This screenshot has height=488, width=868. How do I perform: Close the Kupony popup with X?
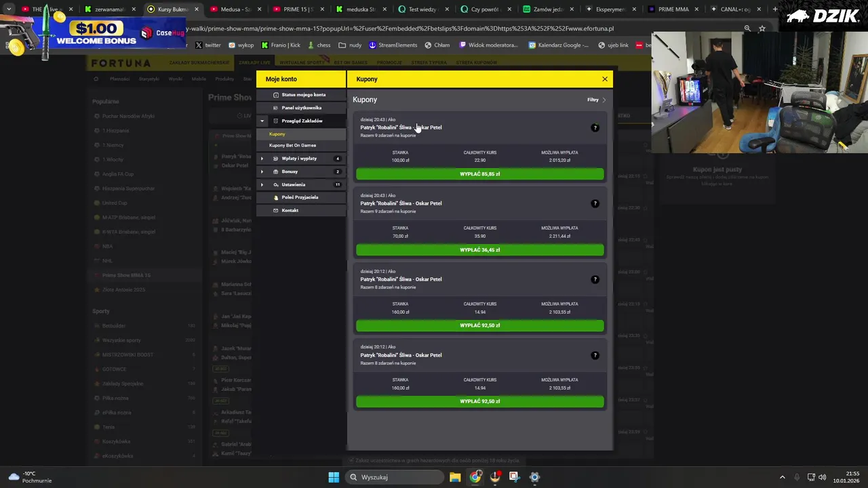click(605, 79)
